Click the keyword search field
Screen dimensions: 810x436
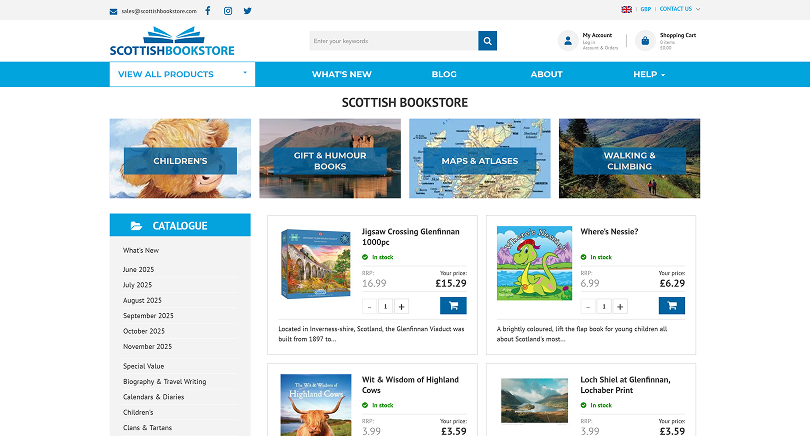(x=393, y=41)
